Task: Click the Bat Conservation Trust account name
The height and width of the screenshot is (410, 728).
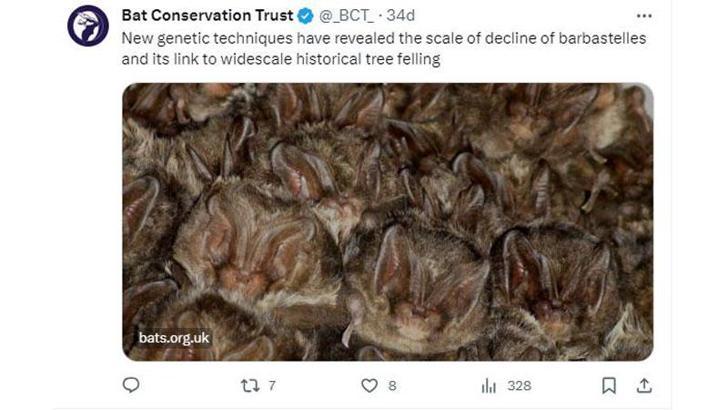Action: (x=207, y=16)
